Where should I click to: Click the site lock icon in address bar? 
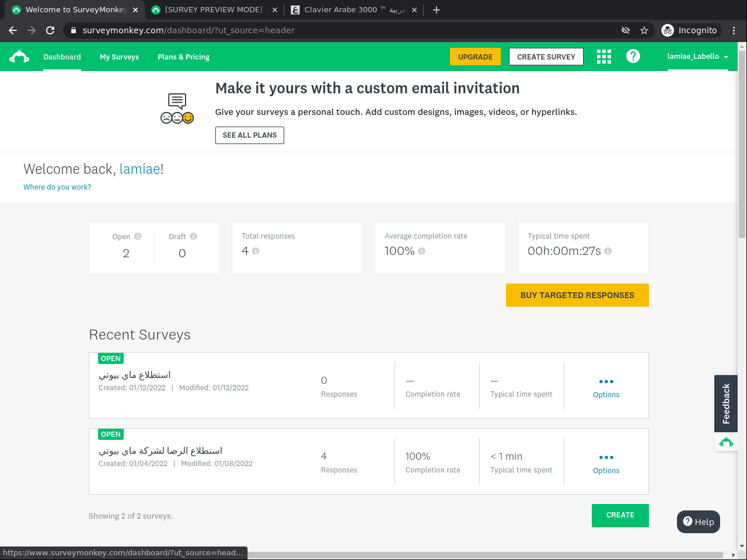click(73, 30)
